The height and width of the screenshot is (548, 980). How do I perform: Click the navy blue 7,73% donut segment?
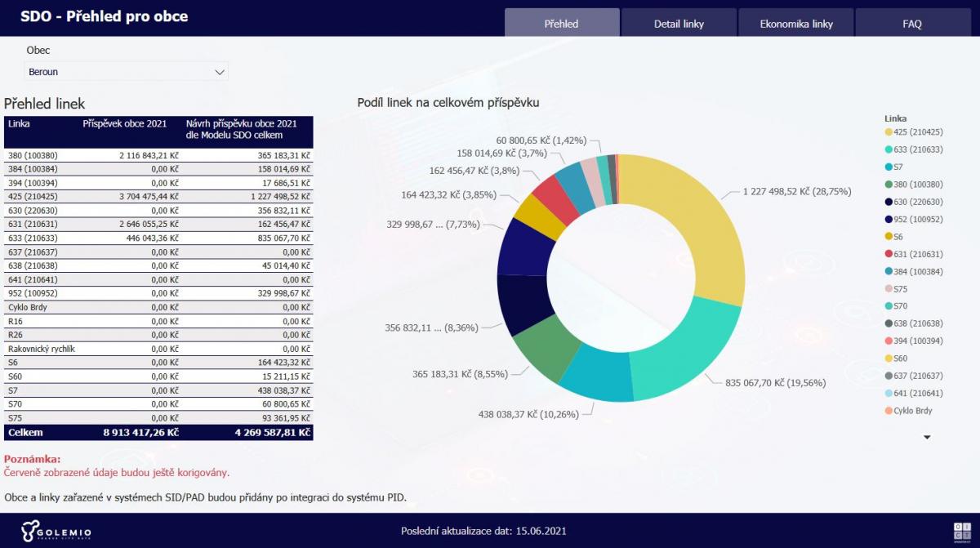coord(523,247)
